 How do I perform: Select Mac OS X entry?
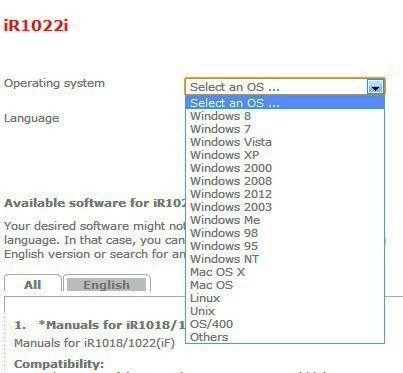coord(285,272)
